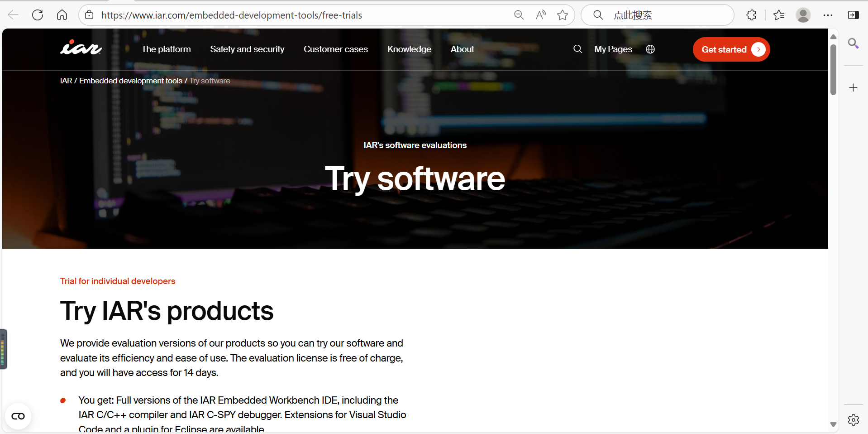Go to My Pages

tap(613, 49)
